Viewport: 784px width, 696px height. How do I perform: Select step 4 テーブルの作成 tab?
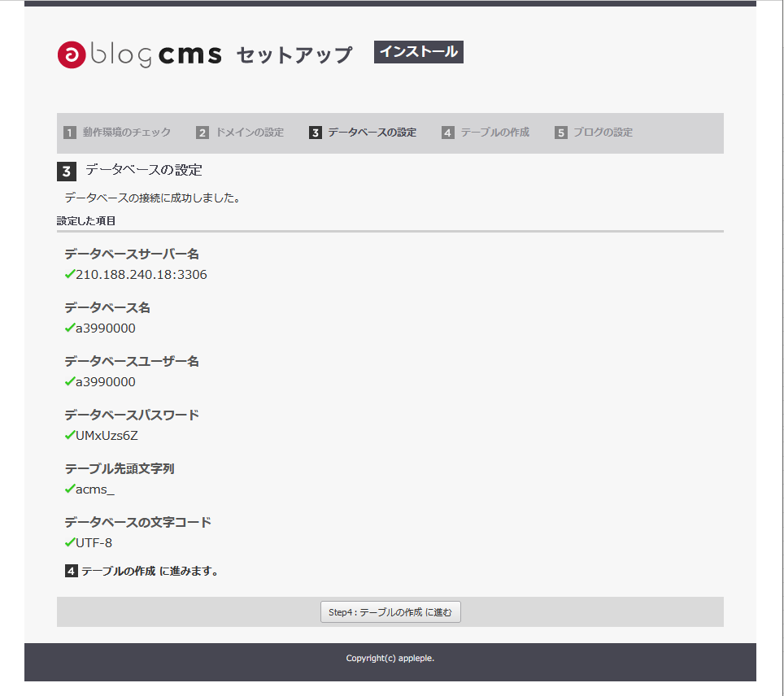point(486,133)
